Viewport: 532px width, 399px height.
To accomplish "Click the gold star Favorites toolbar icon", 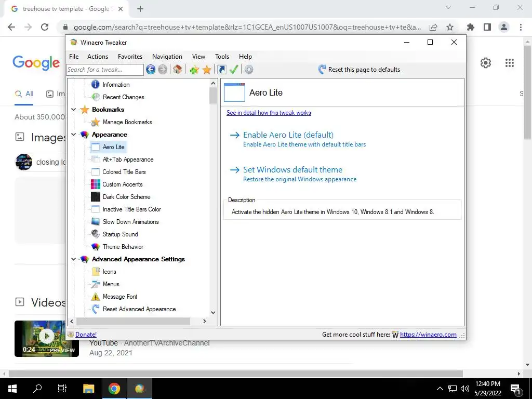I will click(207, 70).
